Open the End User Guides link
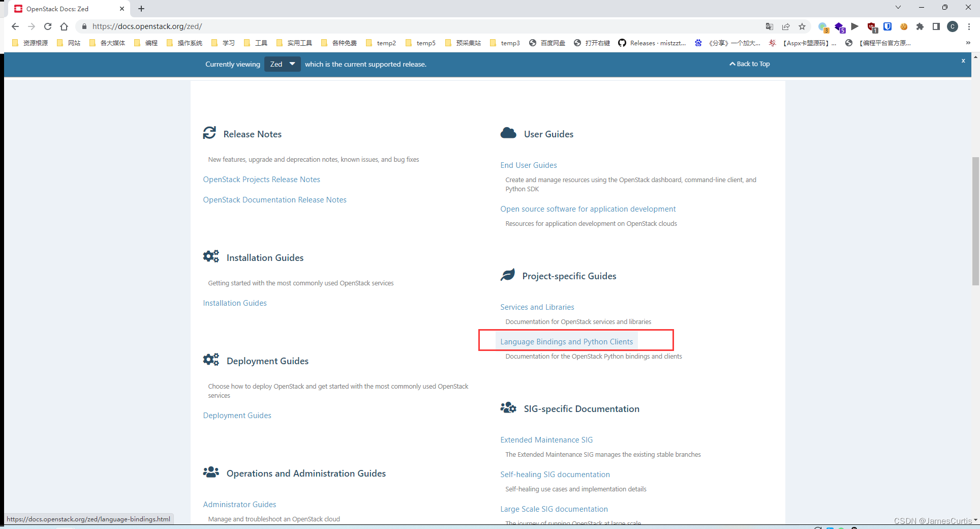 (x=529, y=165)
